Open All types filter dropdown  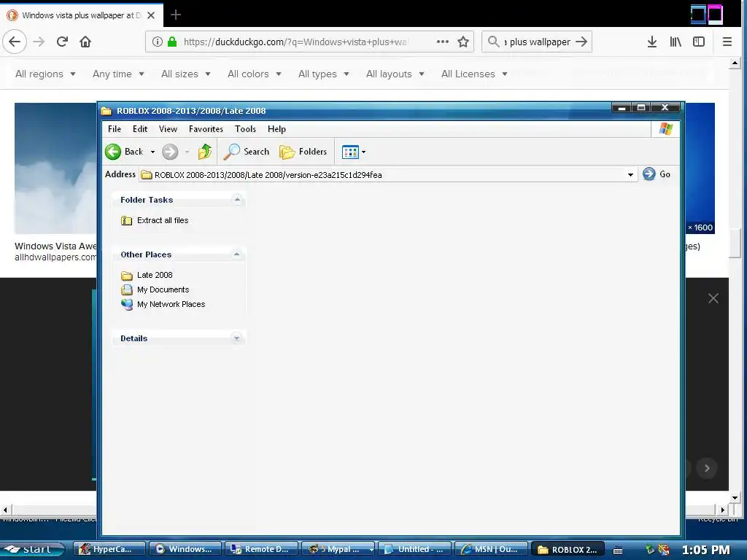click(x=323, y=74)
